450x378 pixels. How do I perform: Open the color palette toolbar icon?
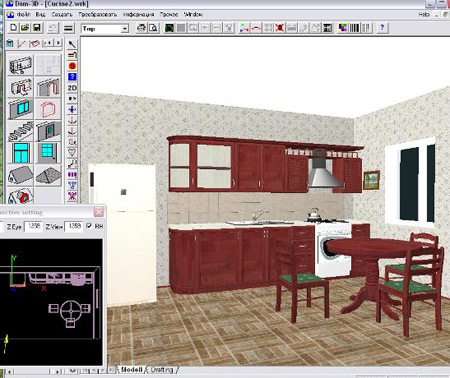[x=343, y=28]
